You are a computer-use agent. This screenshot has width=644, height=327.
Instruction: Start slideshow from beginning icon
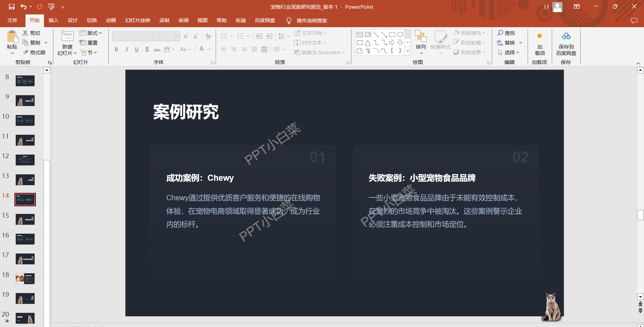[x=51, y=7]
